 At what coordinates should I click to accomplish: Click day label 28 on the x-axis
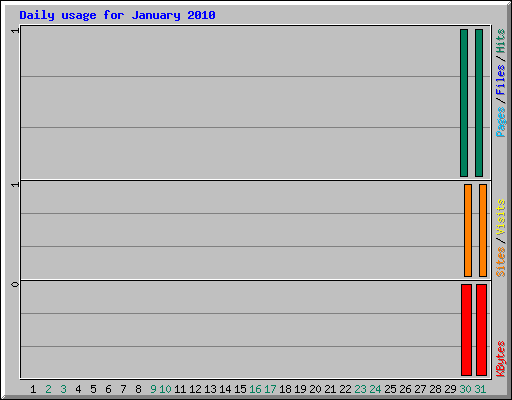click(435, 389)
